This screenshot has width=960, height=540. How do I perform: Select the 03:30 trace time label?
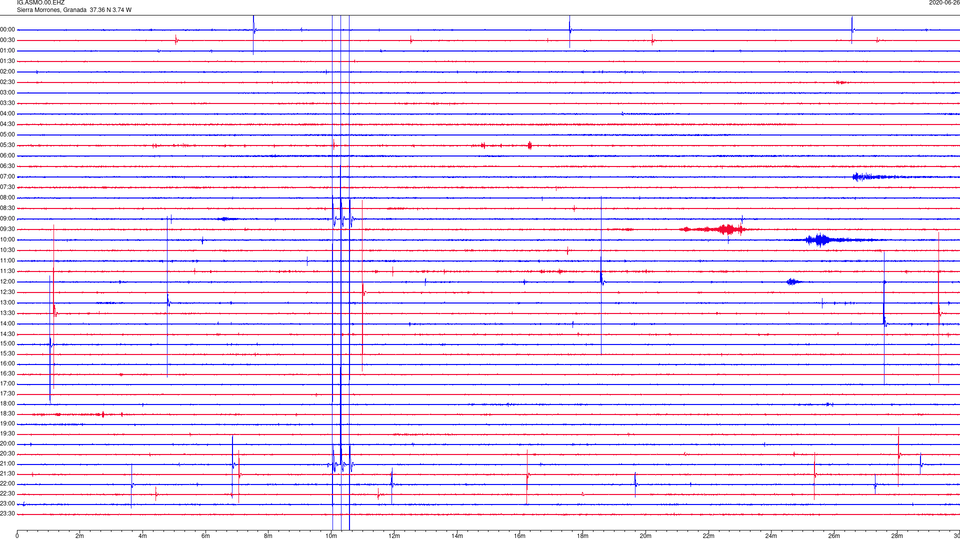pyautogui.click(x=8, y=103)
